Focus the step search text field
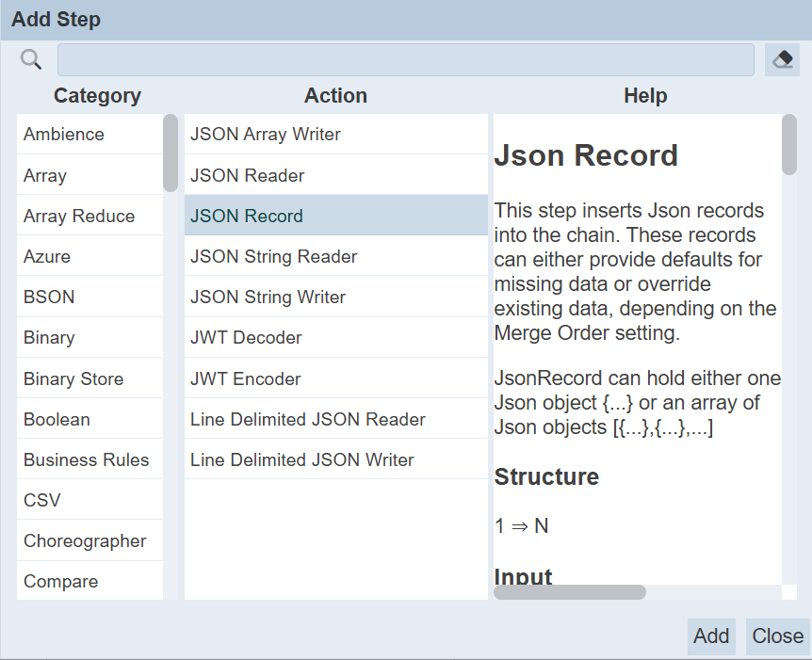812x660 pixels. [x=405, y=60]
